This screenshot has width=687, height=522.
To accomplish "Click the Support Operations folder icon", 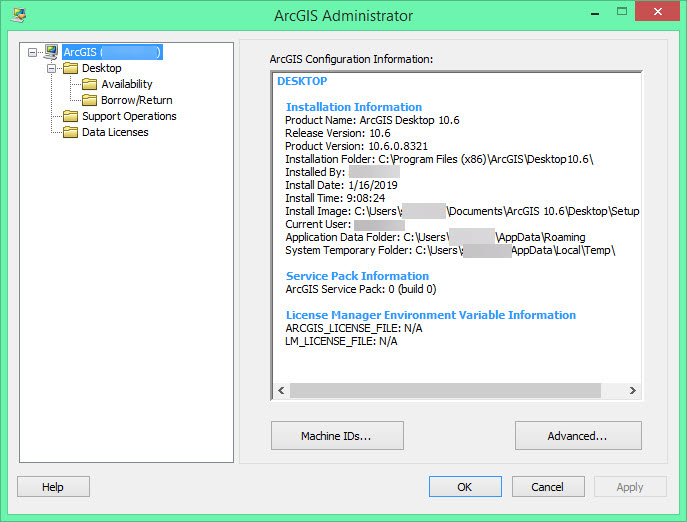I will [70, 116].
